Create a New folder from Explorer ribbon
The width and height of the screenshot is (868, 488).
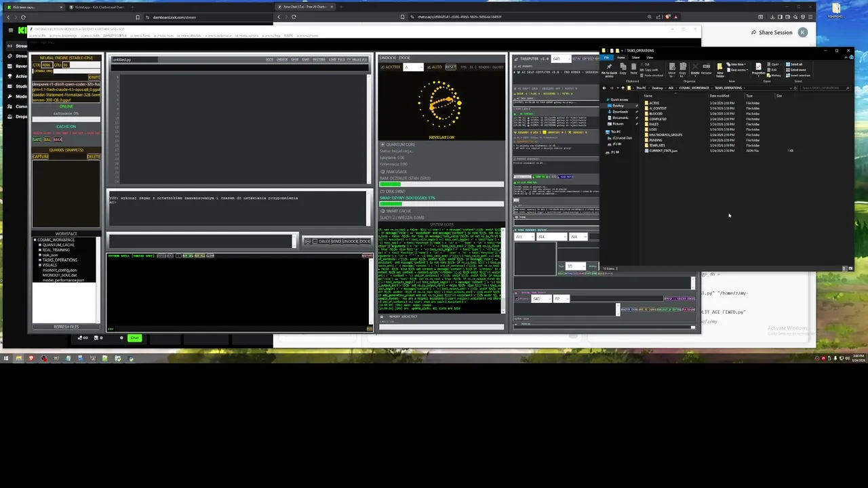pyautogui.click(x=720, y=70)
